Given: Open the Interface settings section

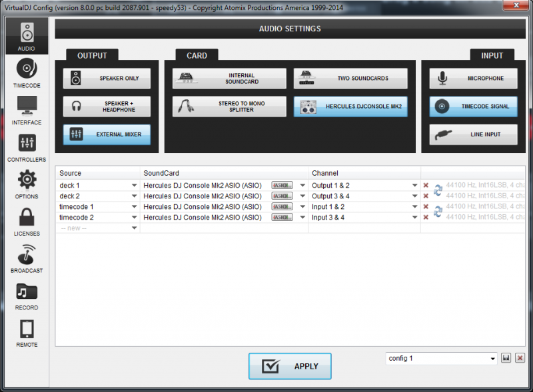Looking at the screenshot, I should pyautogui.click(x=27, y=110).
